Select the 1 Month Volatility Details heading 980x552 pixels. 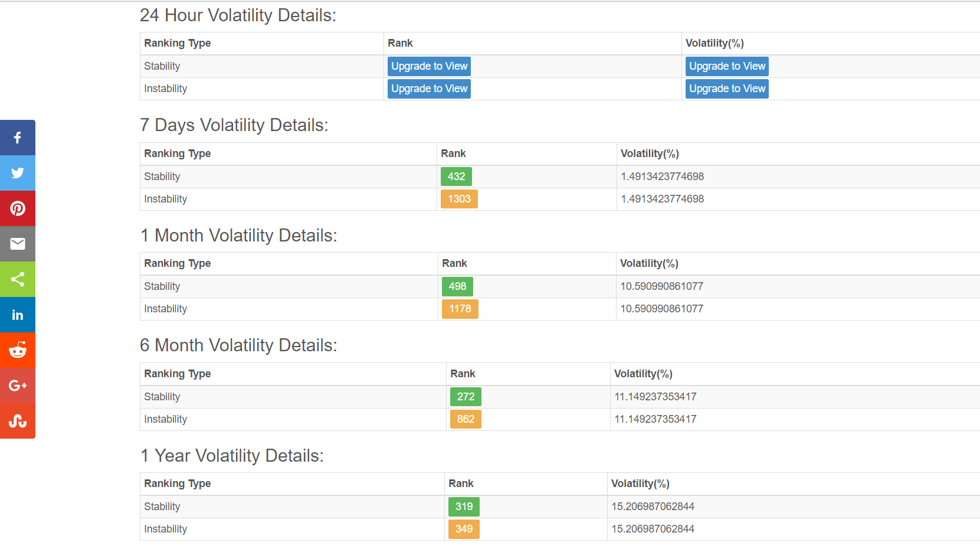coord(239,236)
